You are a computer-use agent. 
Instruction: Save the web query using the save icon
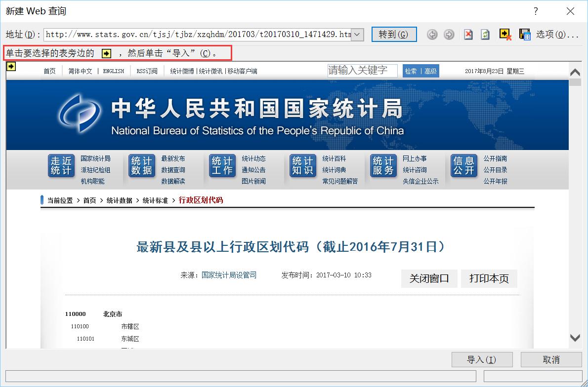(x=524, y=35)
